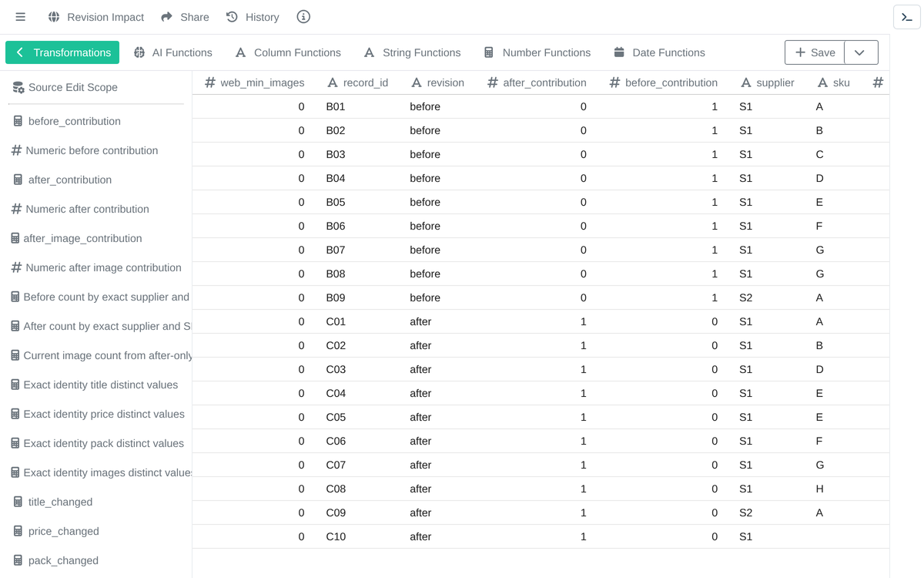Image resolution: width=924 pixels, height=578 pixels.
Task: Click record_id cell C10
Action: [336, 536]
